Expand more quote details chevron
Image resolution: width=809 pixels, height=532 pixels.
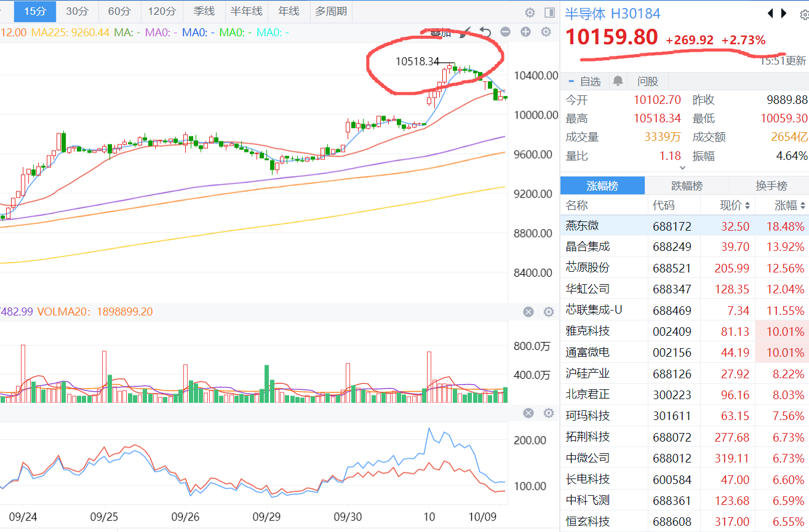(682, 167)
